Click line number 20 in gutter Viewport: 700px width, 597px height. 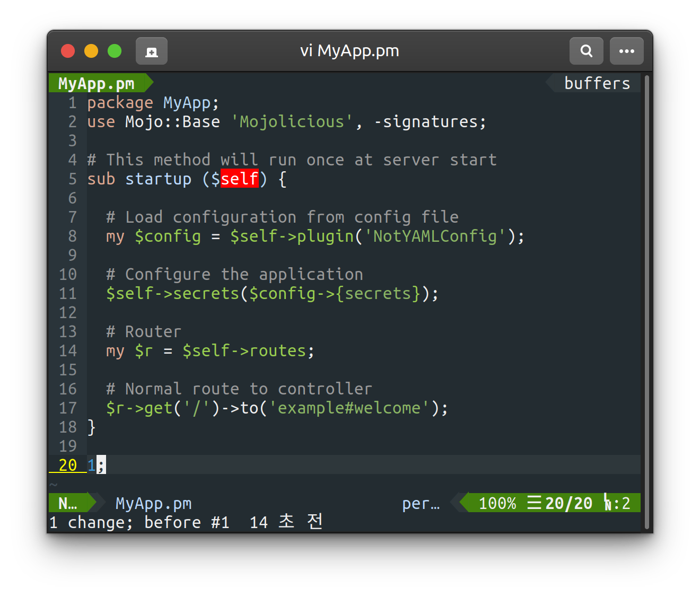click(x=68, y=465)
